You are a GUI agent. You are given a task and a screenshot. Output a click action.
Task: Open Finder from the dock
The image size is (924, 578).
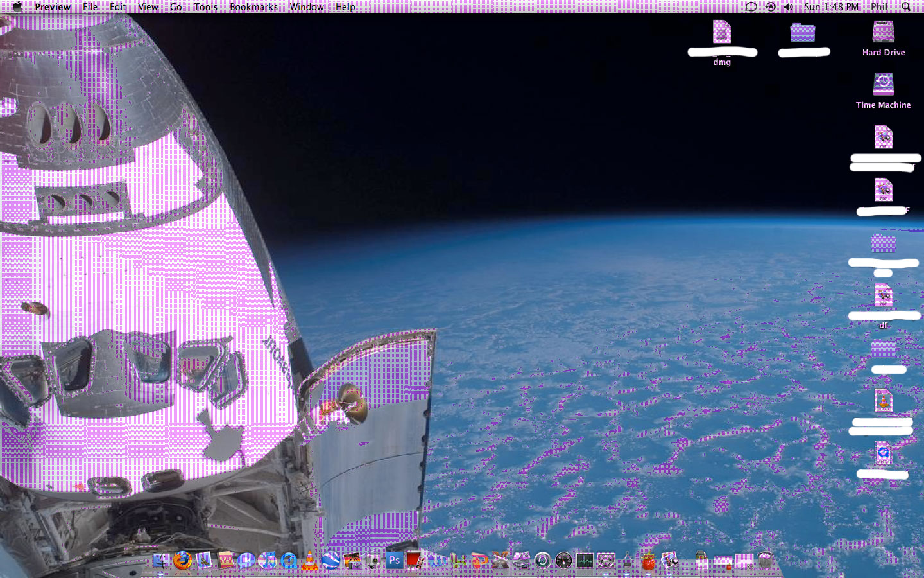coord(162,561)
